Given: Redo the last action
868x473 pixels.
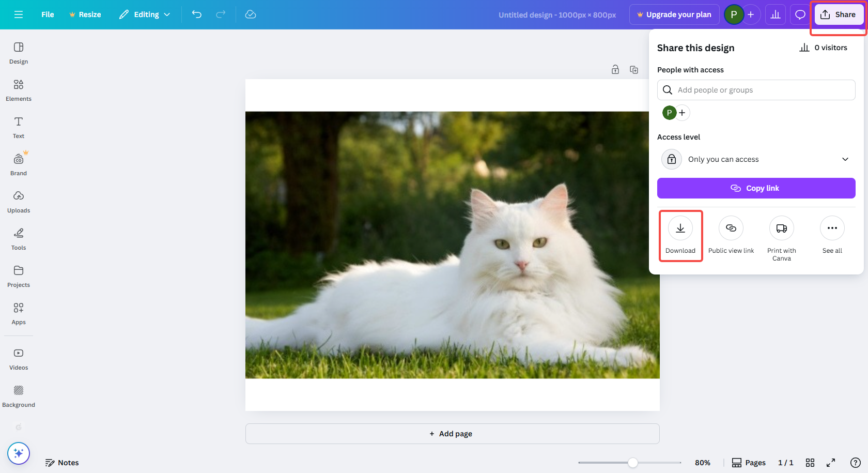Looking at the screenshot, I should (221, 14).
